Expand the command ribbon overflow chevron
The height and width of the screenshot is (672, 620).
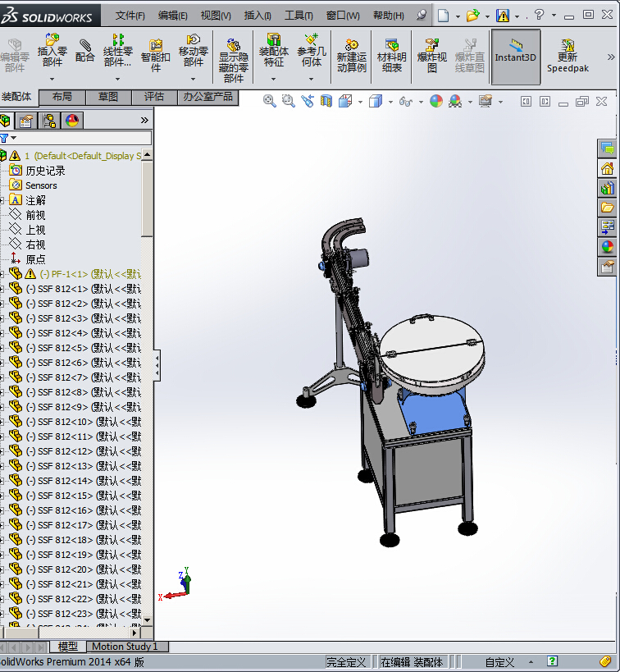click(x=611, y=57)
